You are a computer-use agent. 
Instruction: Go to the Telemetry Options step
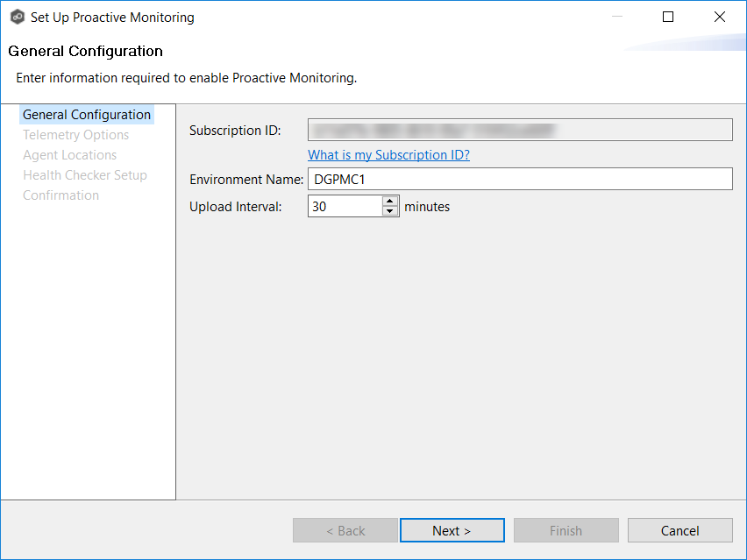click(75, 135)
